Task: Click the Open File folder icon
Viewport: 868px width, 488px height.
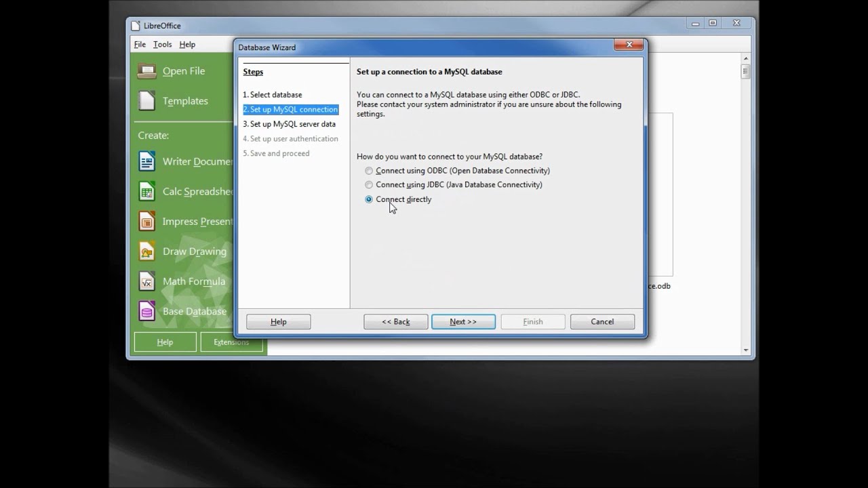Action: tap(146, 70)
